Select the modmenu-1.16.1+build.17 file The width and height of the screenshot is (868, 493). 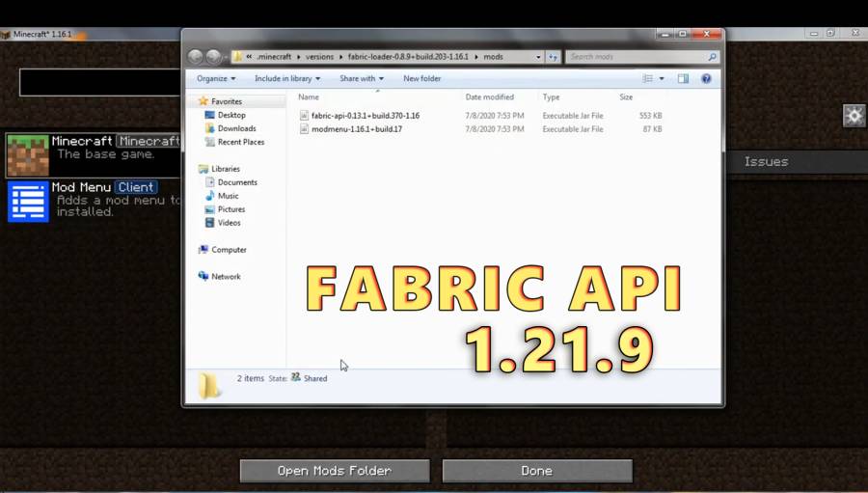click(357, 129)
